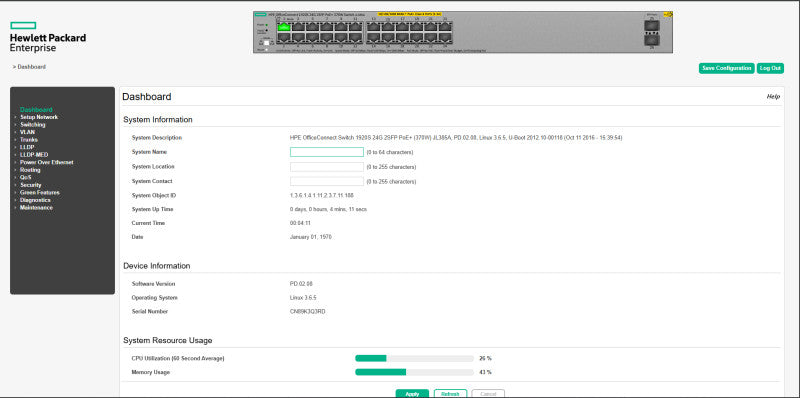
Task: Focus the System Location input field
Action: [327, 167]
